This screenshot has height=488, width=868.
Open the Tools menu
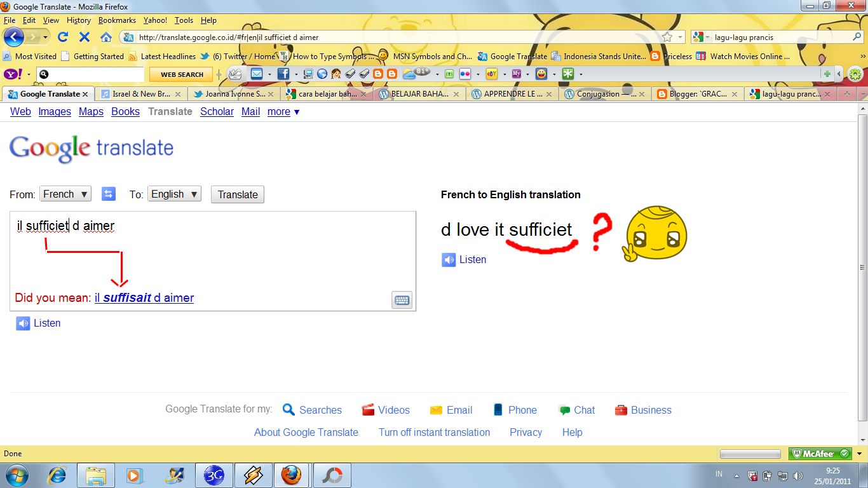click(184, 20)
